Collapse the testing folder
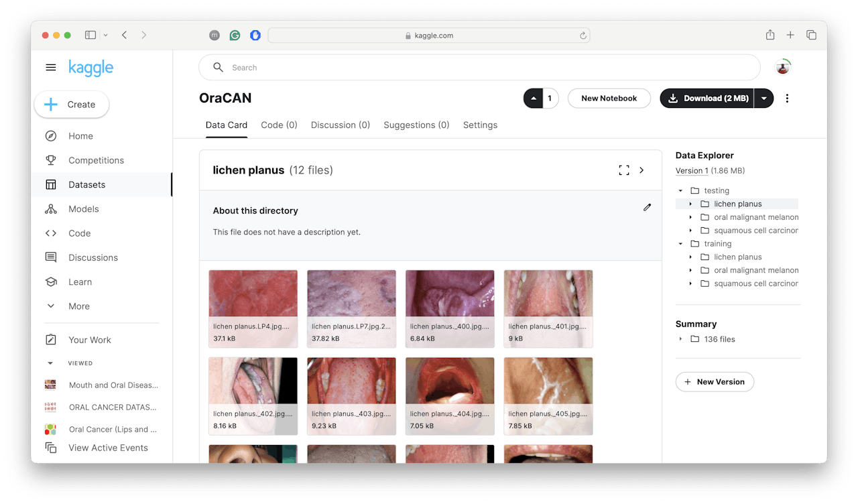The image size is (858, 504). point(681,191)
